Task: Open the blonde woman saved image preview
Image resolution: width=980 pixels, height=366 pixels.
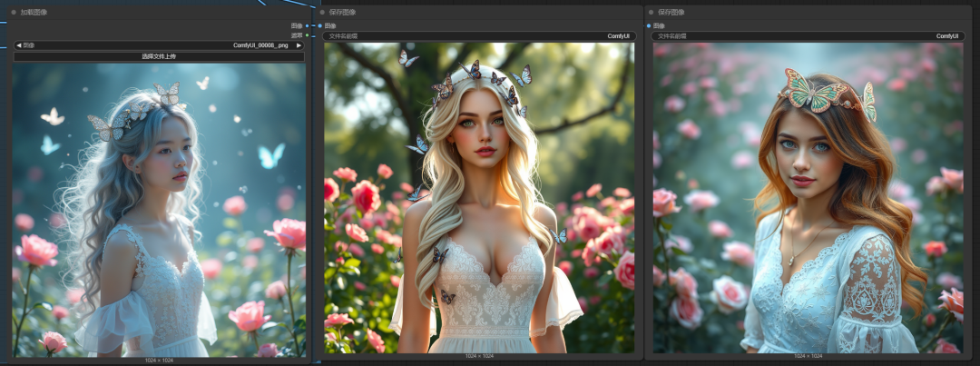Action: 479,198
